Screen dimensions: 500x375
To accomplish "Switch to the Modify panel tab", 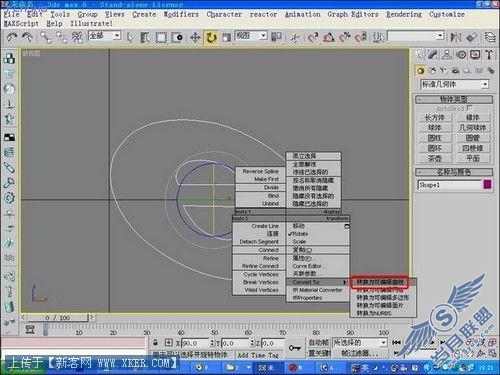I will [x=433, y=55].
